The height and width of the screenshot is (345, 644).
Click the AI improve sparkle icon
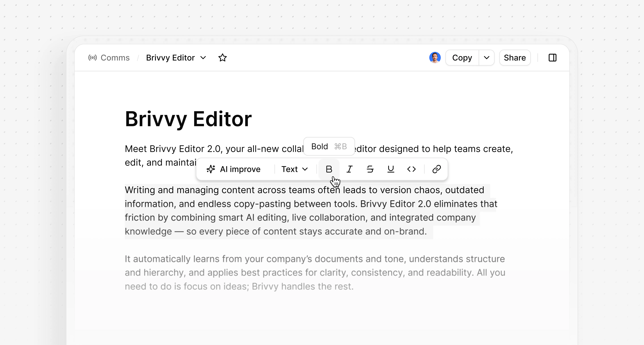[x=211, y=169]
